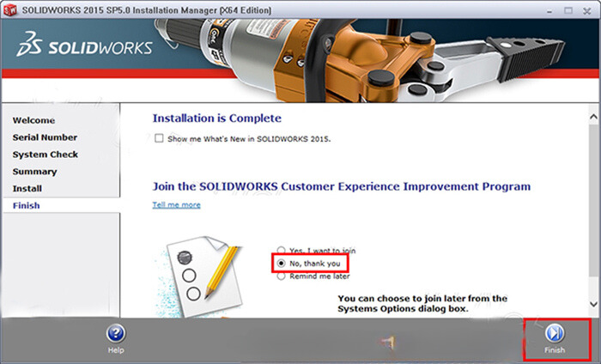The image size is (601, 364).
Task: Click the Systems Options dialog box note
Action: 422,303
